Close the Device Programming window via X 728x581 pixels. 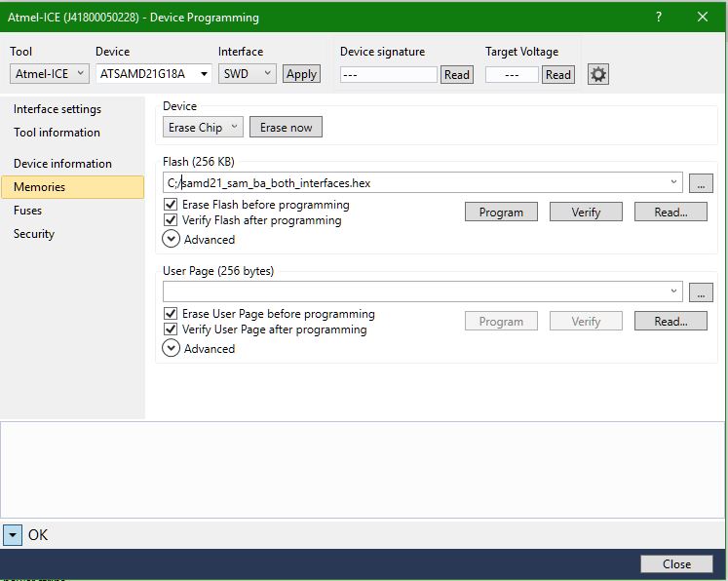[x=703, y=17]
